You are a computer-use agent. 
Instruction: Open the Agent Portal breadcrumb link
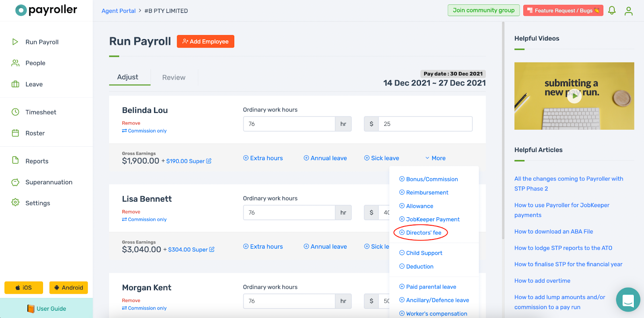tap(118, 11)
